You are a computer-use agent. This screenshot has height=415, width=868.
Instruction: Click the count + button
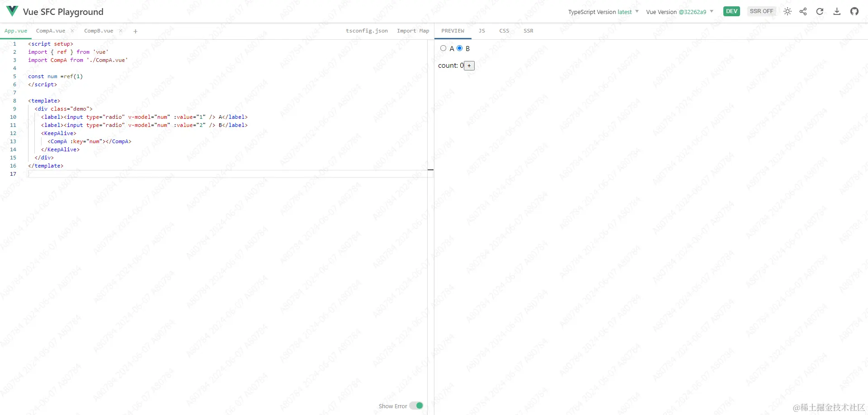(x=469, y=66)
